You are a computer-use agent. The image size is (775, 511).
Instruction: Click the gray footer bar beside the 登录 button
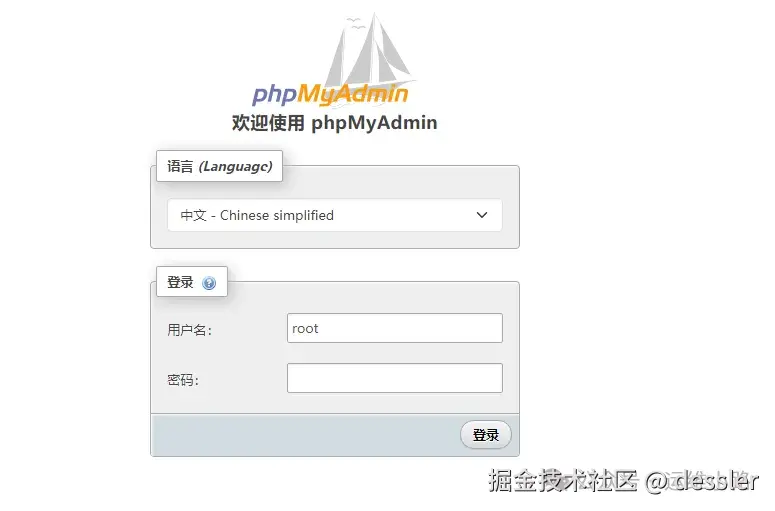click(x=305, y=435)
